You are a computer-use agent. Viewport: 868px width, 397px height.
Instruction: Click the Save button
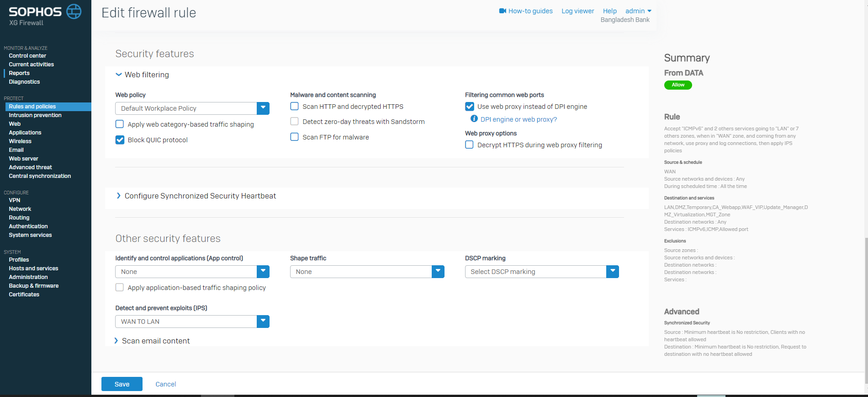122,384
